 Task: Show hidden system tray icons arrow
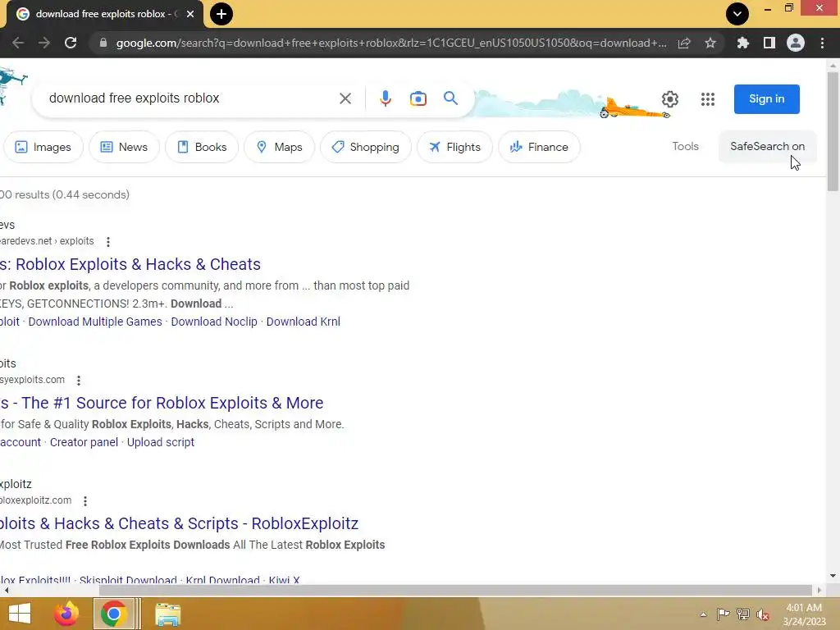(x=703, y=614)
